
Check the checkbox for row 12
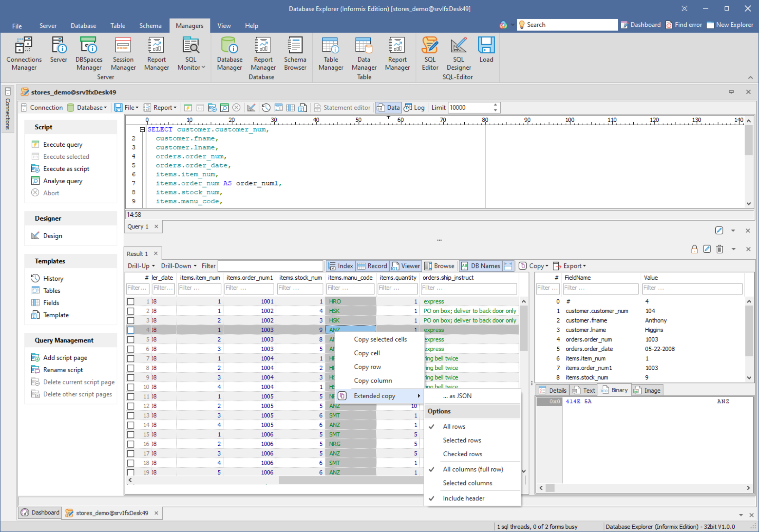pos(131,406)
